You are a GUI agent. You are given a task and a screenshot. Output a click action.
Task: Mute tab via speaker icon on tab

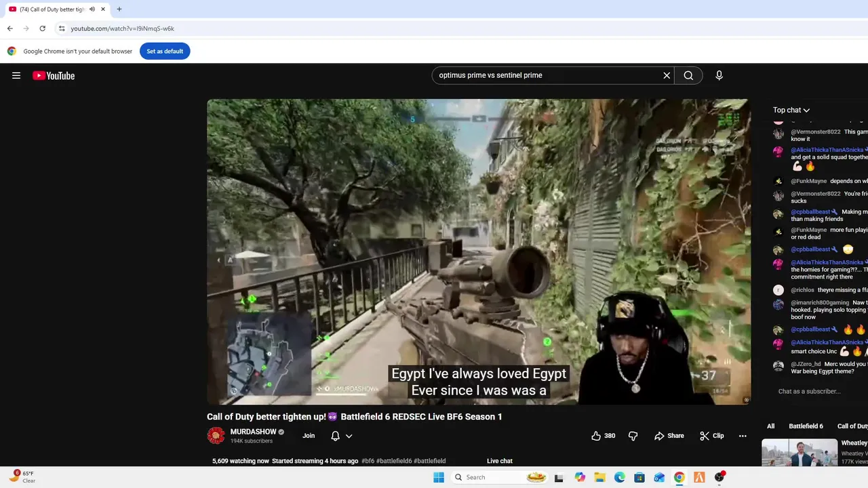click(x=92, y=9)
